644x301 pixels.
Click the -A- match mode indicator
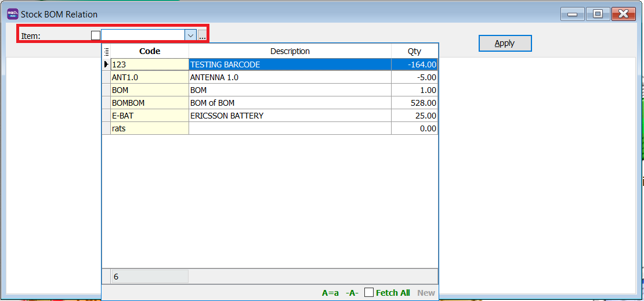tap(352, 293)
